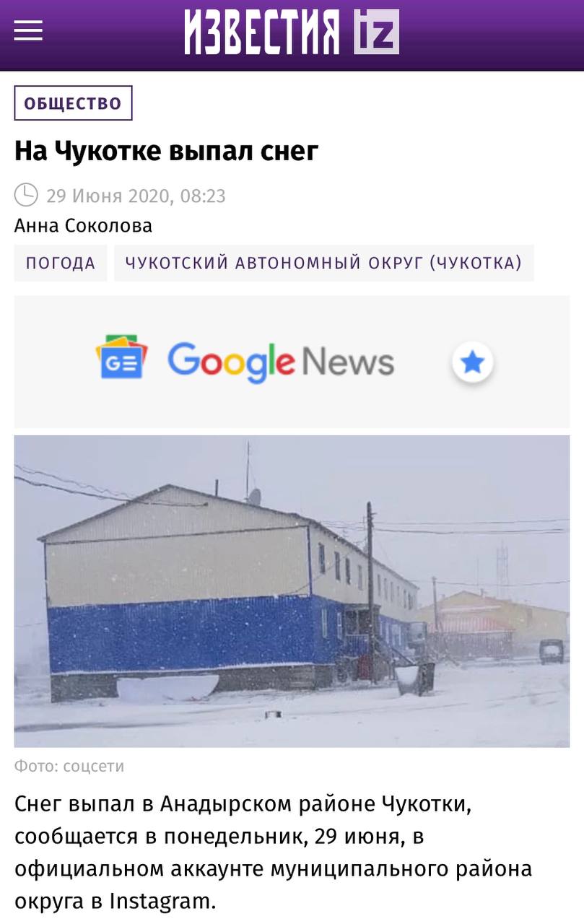Tap the clock icon beside the date
Screen dimensions: 584x924
26,195
